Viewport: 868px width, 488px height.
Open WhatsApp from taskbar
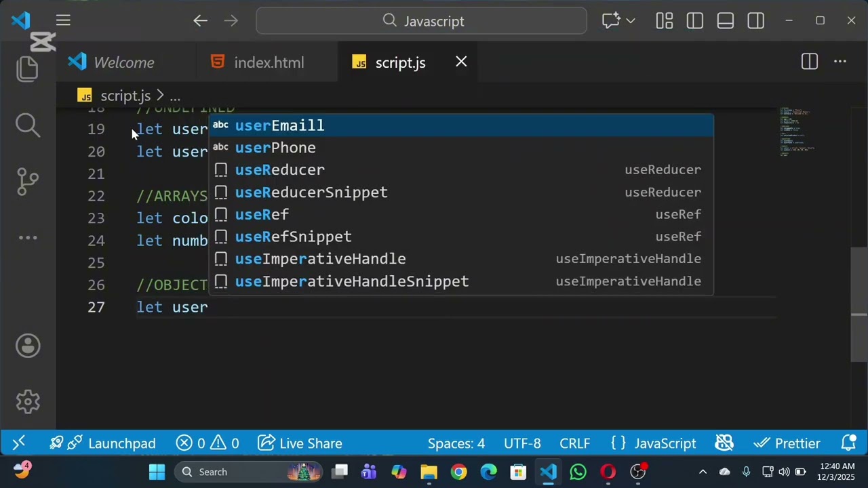(578, 472)
